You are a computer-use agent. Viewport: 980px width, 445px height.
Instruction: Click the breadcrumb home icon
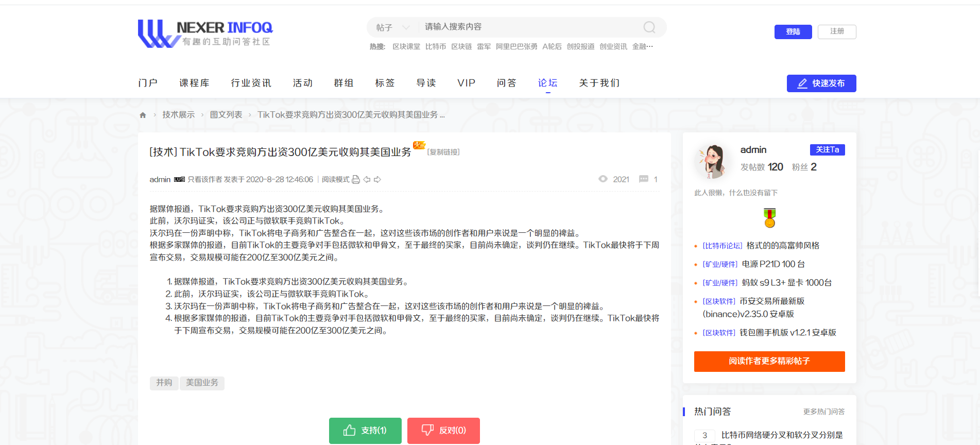pyautogui.click(x=143, y=115)
